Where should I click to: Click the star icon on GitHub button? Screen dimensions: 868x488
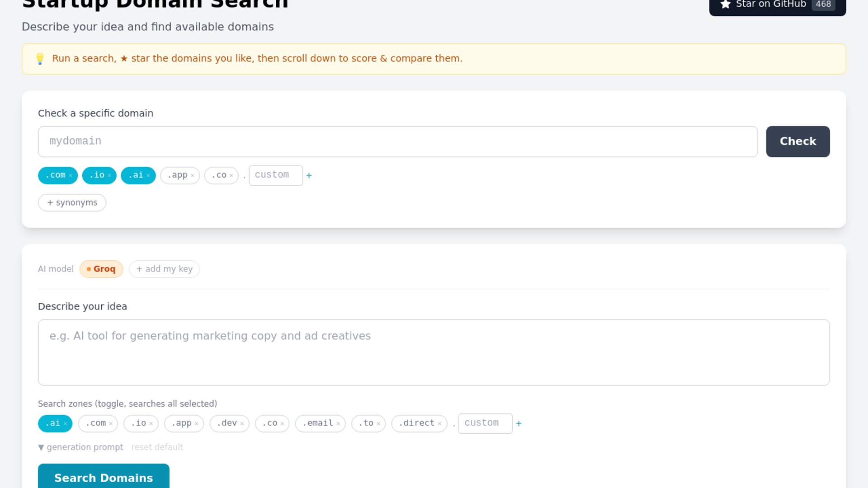pyautogui.click(x=726, y=5)
